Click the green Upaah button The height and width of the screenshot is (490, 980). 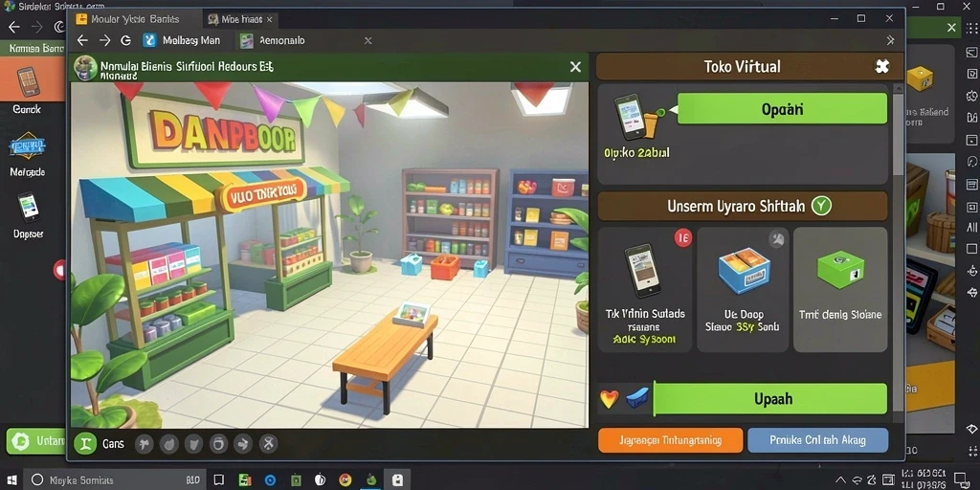coord(770,399)
